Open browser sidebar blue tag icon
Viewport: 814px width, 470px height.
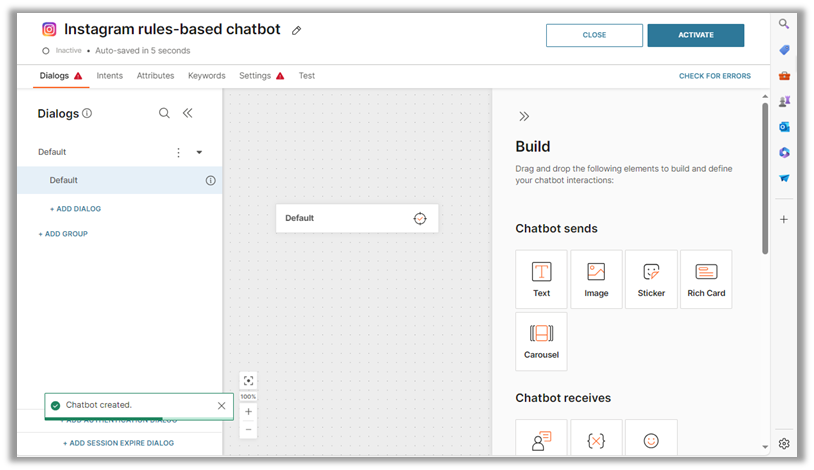(x=784, y=50)
